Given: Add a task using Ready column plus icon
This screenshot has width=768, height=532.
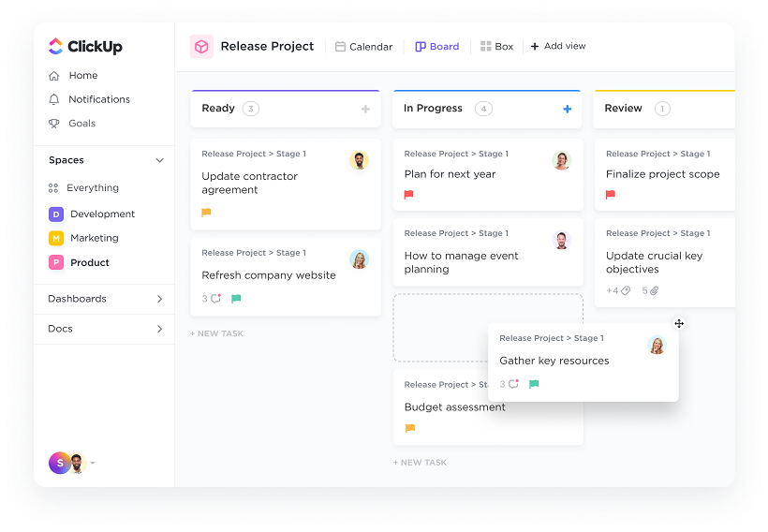Looking at the screenshot, I should [365, 109].
